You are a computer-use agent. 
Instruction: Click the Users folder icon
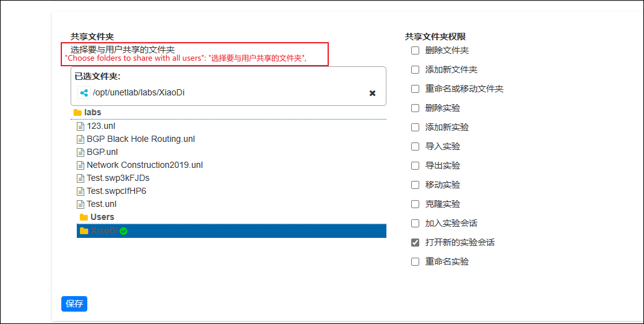[x=84, y=217]
